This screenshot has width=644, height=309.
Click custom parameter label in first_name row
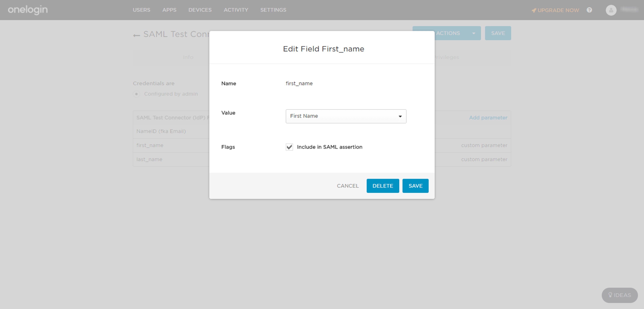click(x=484, y=145)
